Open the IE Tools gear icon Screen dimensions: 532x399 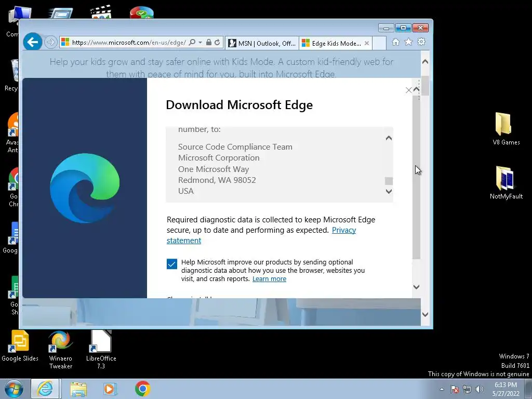(421, 42)
